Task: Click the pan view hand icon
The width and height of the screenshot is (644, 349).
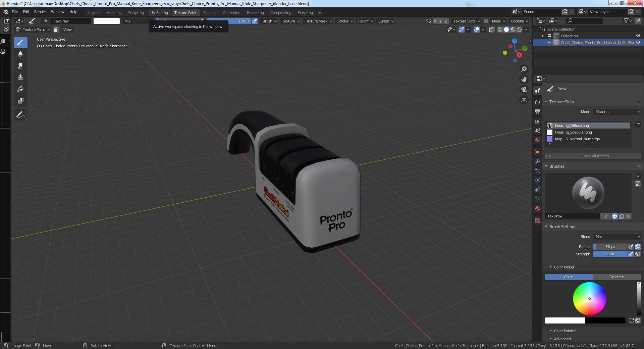Action: click(x=524, y=80)
